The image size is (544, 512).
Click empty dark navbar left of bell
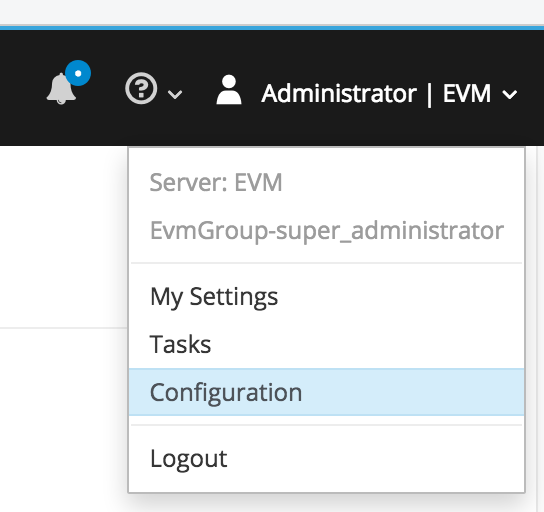(x=21, y=88)
